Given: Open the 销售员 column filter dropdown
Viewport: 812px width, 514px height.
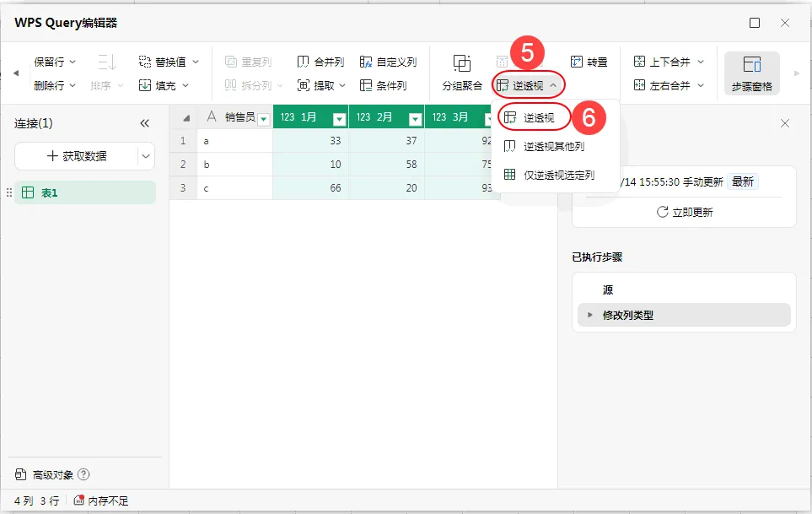Looking at the screenshot, I should (264, 120).
